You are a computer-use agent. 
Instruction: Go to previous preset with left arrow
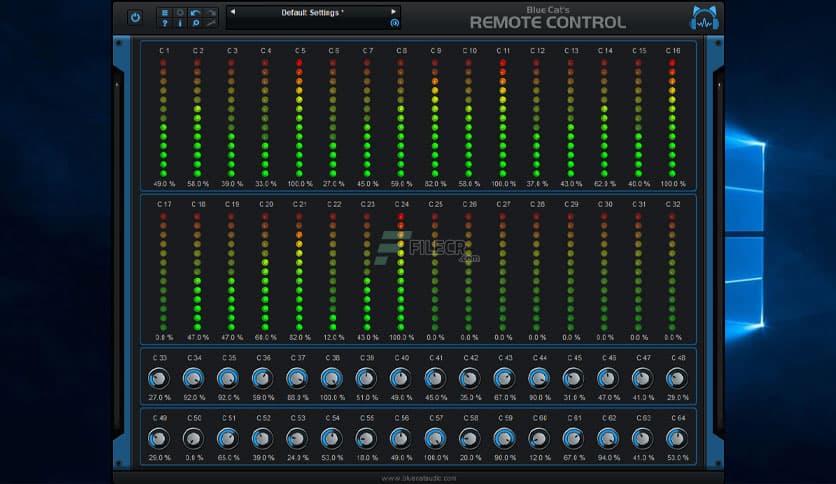pos(232,12)
